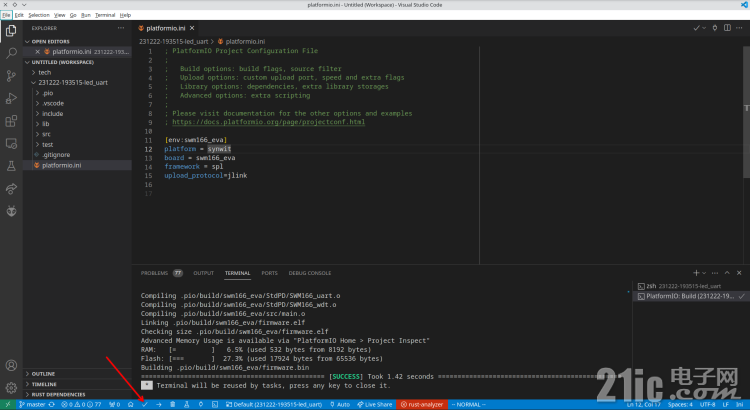Viewport: 750px width, 410px height.
Task: Click PlatformIO Serial Monitor plug icon
Action: pos(201,405)
